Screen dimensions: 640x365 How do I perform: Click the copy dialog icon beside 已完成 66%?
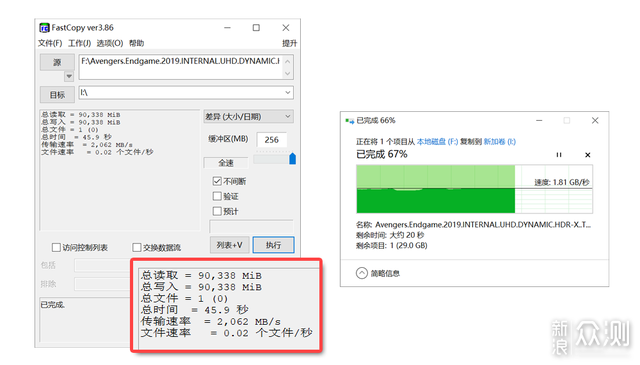point(349,120)
